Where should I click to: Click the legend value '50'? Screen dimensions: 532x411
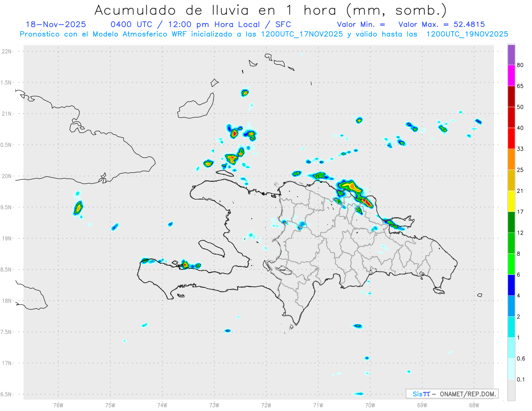pyautogui.click(x=520, y=107)
